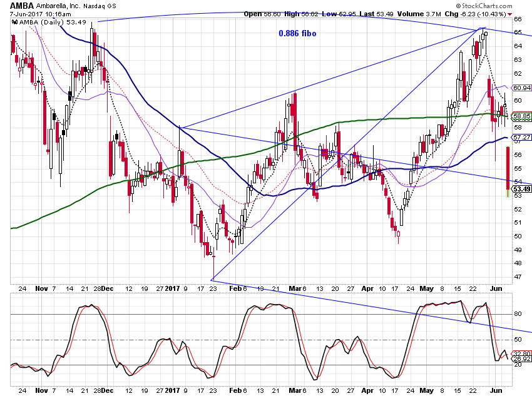The width and height of the screenshot is (532, 396).
Task: Select the green 58.85 moving average tag
Action: [521, 116]
